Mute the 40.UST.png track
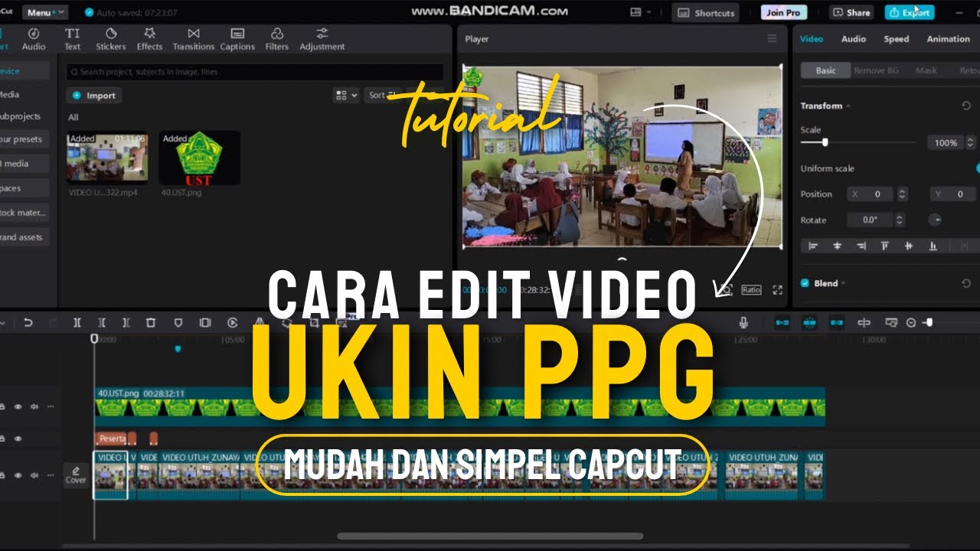Screen dimensions: 980x551 point(34,407)
